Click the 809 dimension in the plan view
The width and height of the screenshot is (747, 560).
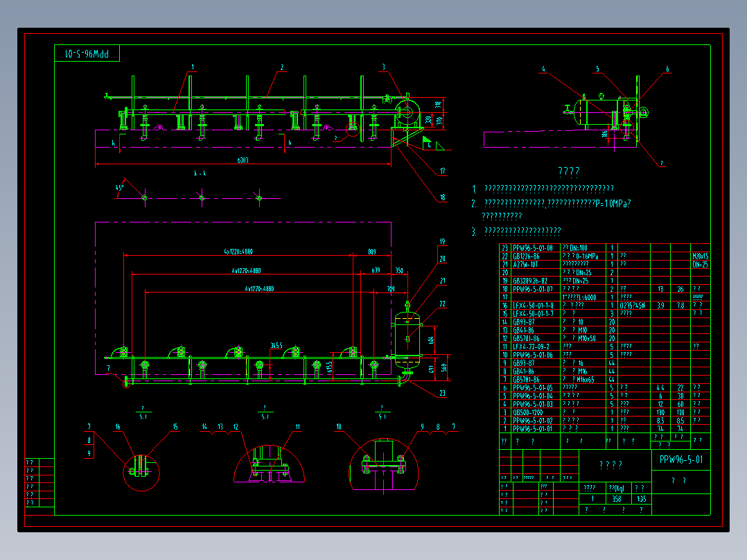pyautogui.click(x=372, y=251)
